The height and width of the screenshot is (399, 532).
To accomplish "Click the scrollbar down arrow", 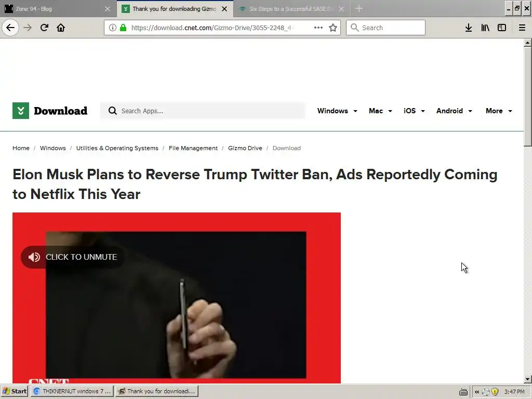I will (527, 379).
